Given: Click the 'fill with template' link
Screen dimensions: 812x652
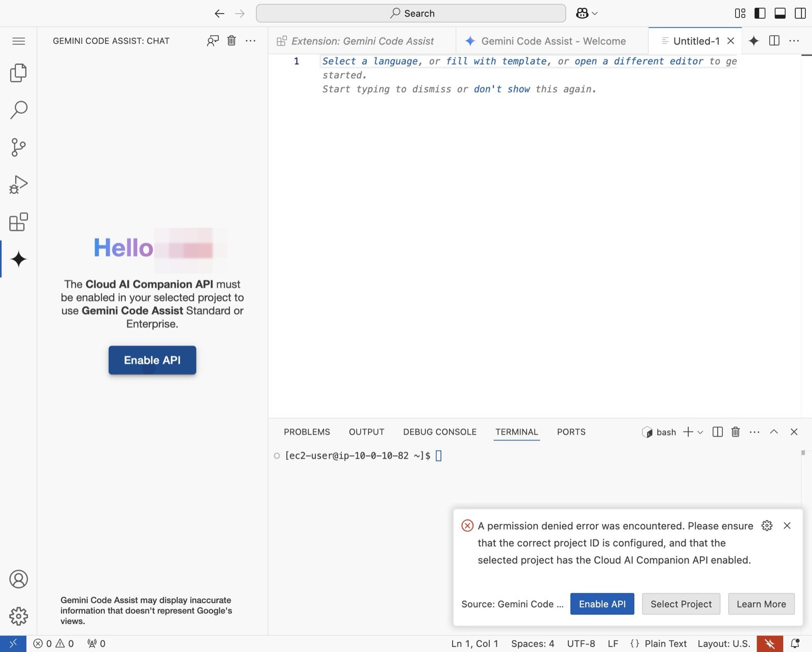Looking at the screenshot, I should (496, 61).
